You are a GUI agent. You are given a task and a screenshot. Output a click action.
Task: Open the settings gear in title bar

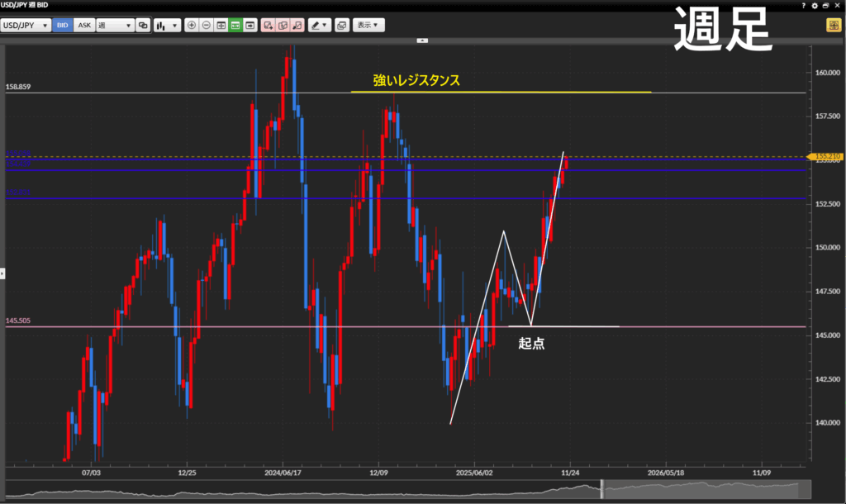[815, 6]
